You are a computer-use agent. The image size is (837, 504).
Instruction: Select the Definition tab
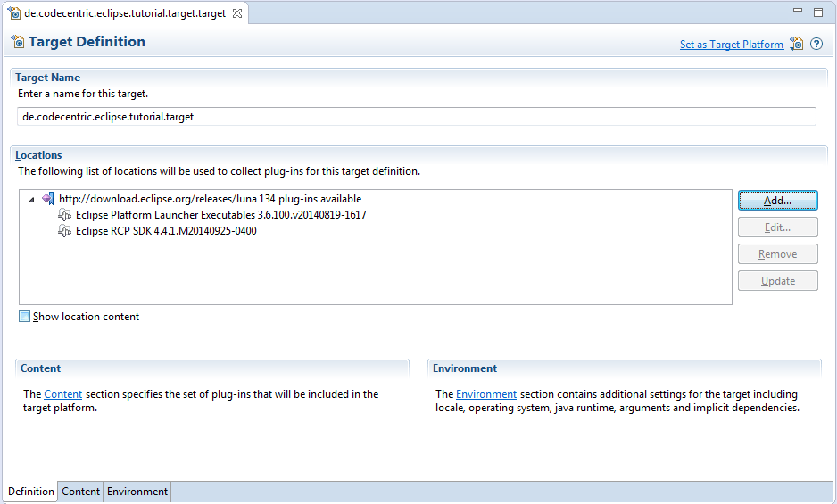31,492
